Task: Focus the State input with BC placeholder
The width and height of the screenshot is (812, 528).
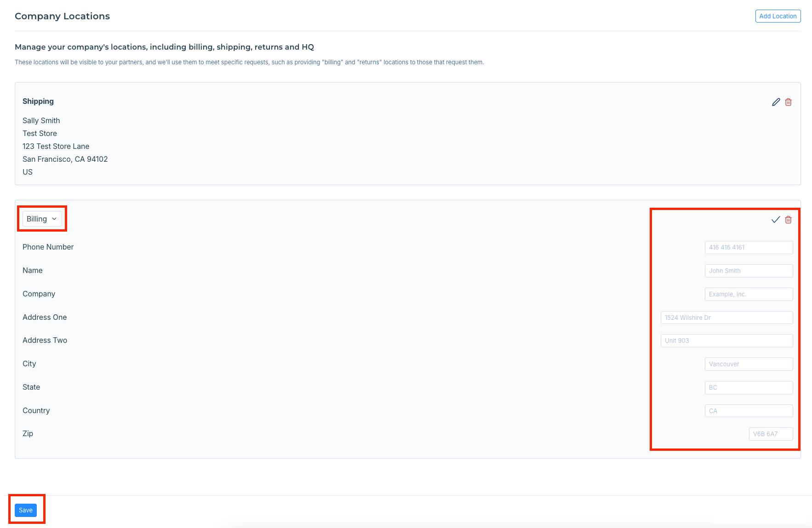Action: tap(749, 387)
